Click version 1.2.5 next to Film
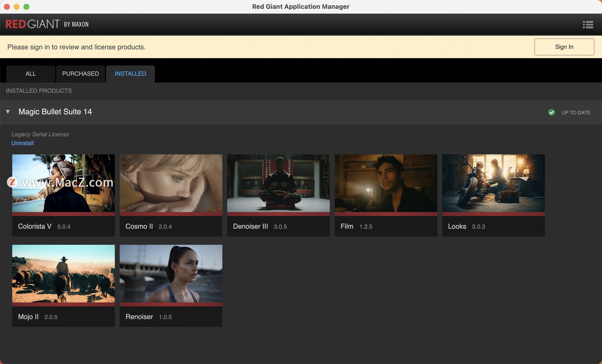This screenshot has width=602, height=364. tap(366, 227)
